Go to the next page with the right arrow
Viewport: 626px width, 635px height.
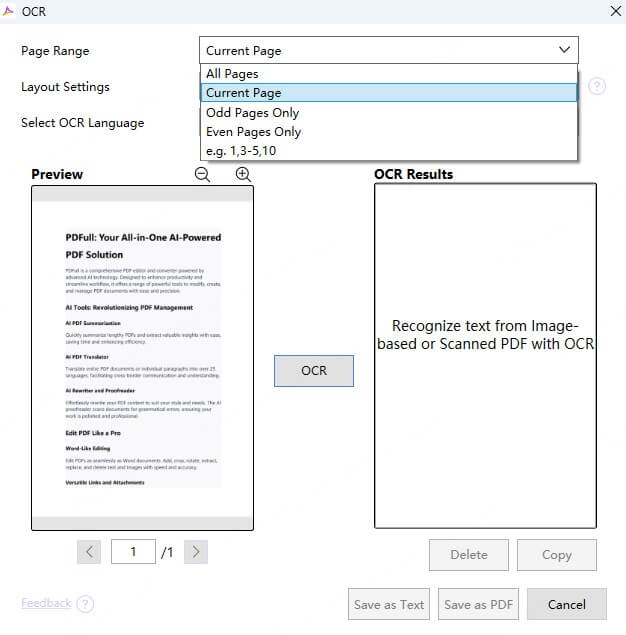click(x=196, y=552)
